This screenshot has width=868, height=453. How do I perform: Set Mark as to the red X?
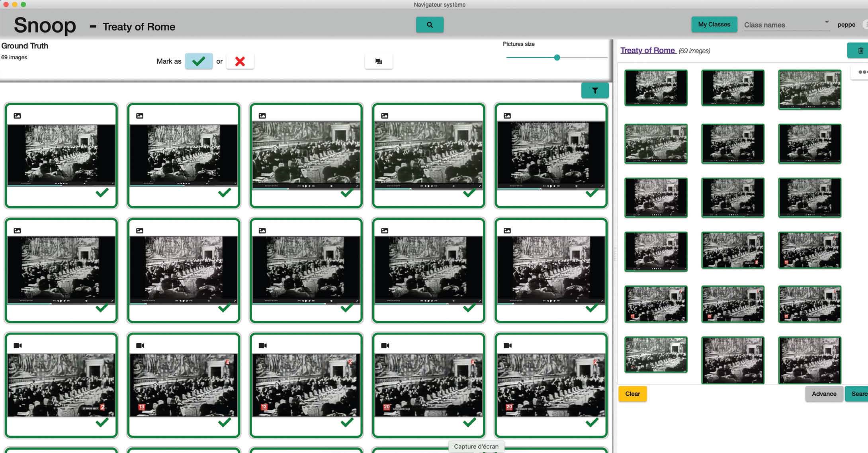click(240, 61)
